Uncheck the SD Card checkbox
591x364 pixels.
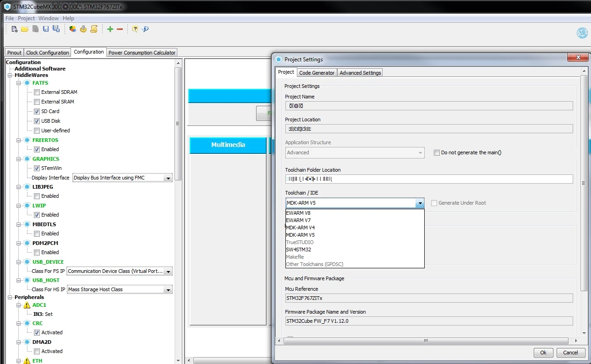coord(37,111)
